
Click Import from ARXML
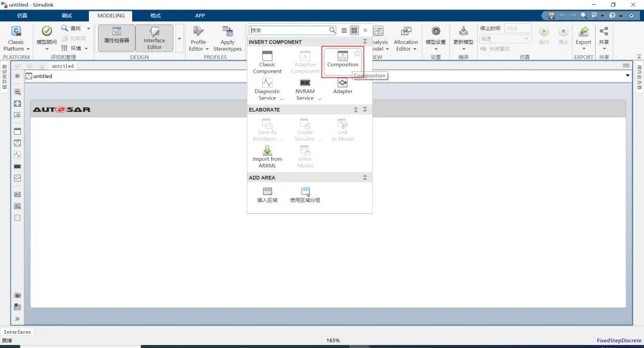pyautogui.click(x=267, y=157)
